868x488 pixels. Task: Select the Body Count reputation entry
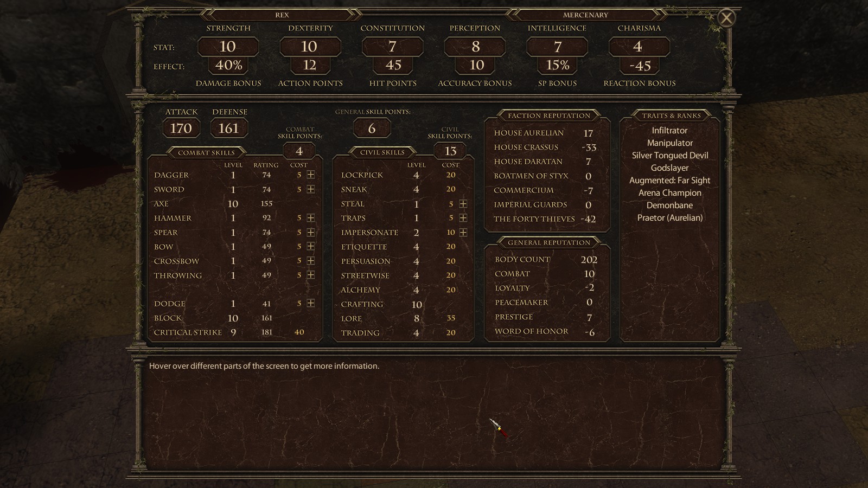pyautogui.click(x=522, y=260)
